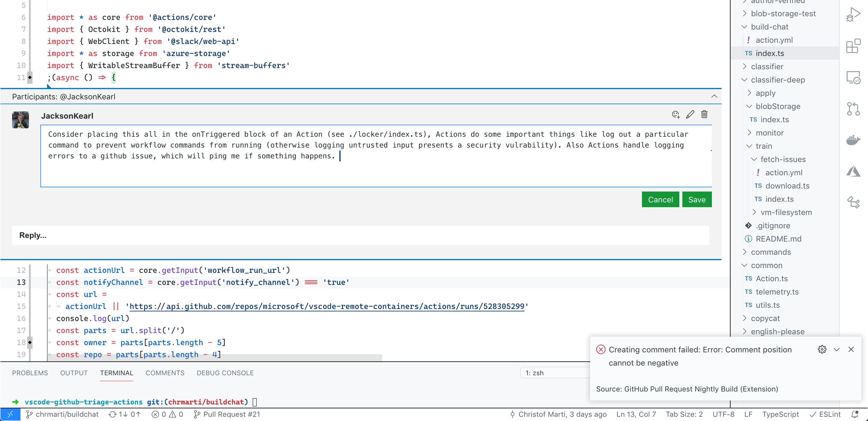868x421 pixels.
Task: Switch to the COMMENTS panel tab
Action: click(165, 373)
